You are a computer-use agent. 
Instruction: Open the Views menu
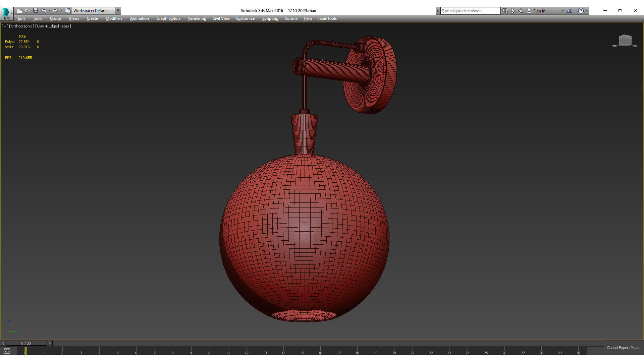(74, 18)
